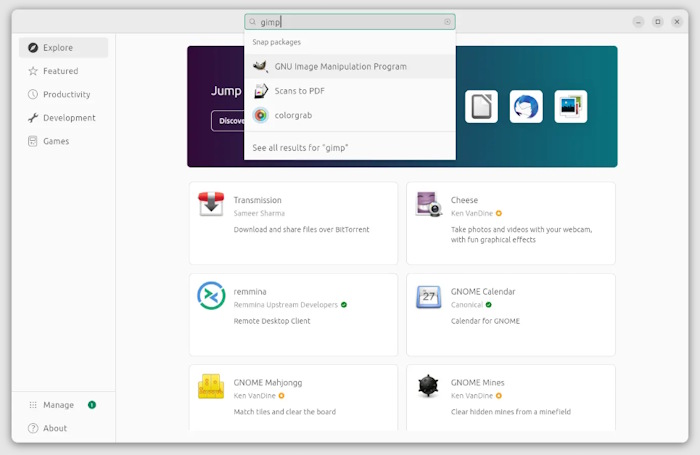Screen dimensions: 700x455
Task: Click the Discover button on banner
Action: (x=228, y=121)
